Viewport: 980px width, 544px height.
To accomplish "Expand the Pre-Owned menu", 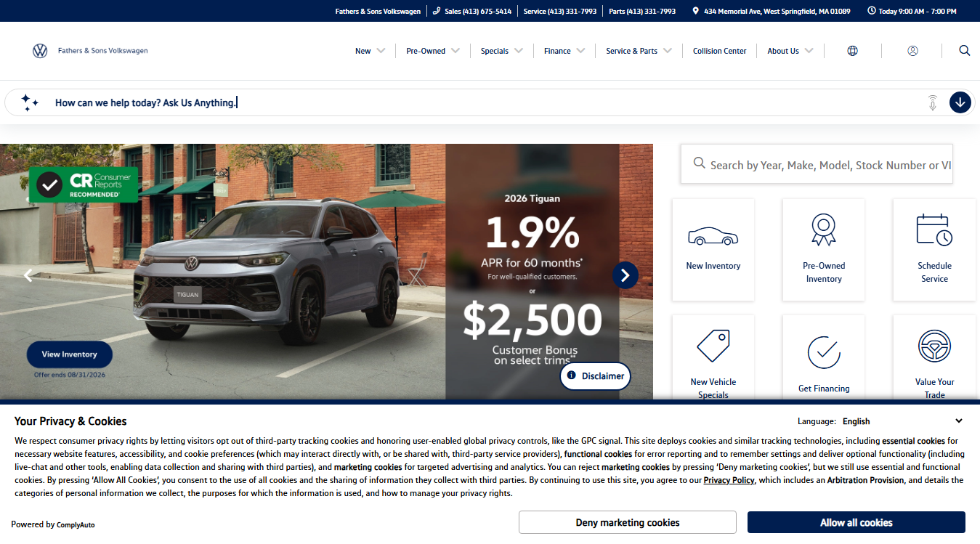I will (433, 51).
